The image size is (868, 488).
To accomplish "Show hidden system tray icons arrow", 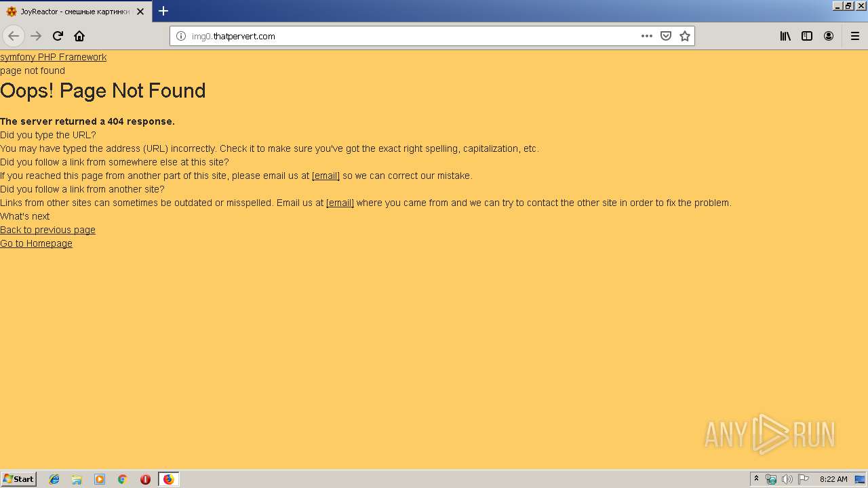I will (756, 479).
